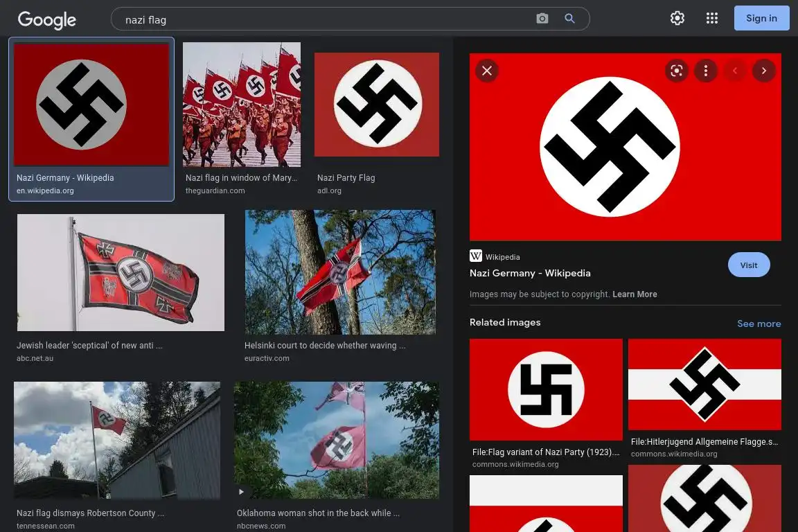The image size is (798, 532).
Task: Open the Learn More copyright link
Action: point(635,294)
